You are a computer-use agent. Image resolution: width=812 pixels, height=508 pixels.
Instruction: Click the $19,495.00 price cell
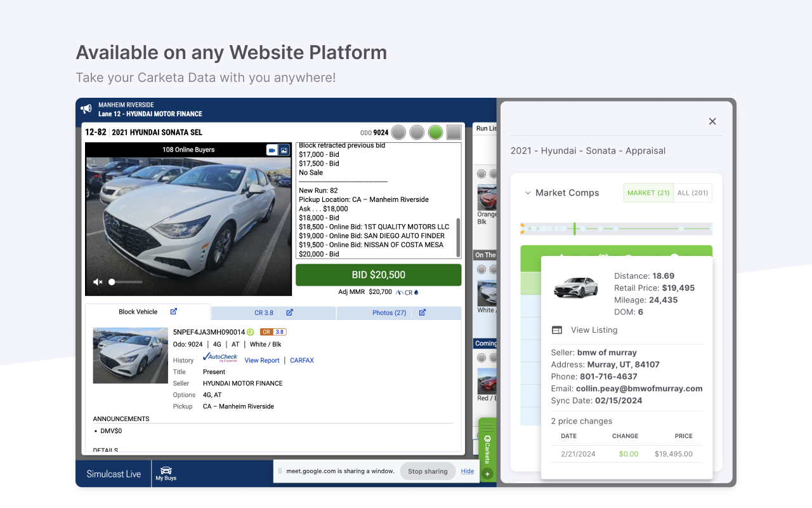(x=674, y=454)
